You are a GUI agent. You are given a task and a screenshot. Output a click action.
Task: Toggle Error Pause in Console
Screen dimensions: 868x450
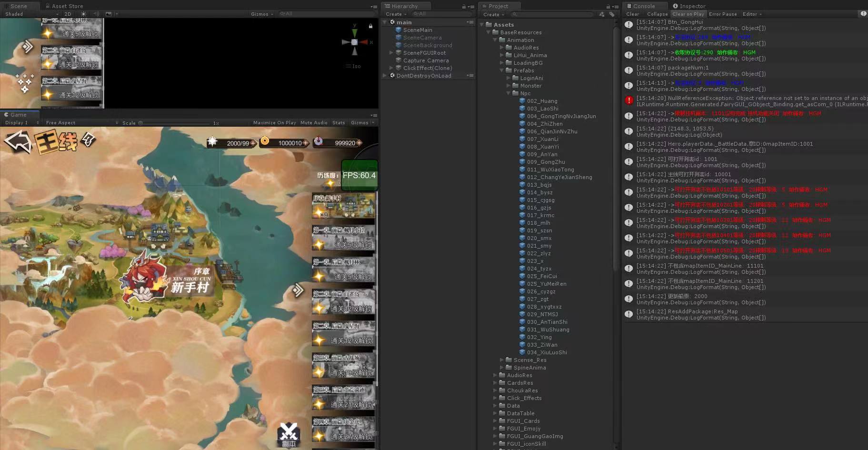[723, 14]
